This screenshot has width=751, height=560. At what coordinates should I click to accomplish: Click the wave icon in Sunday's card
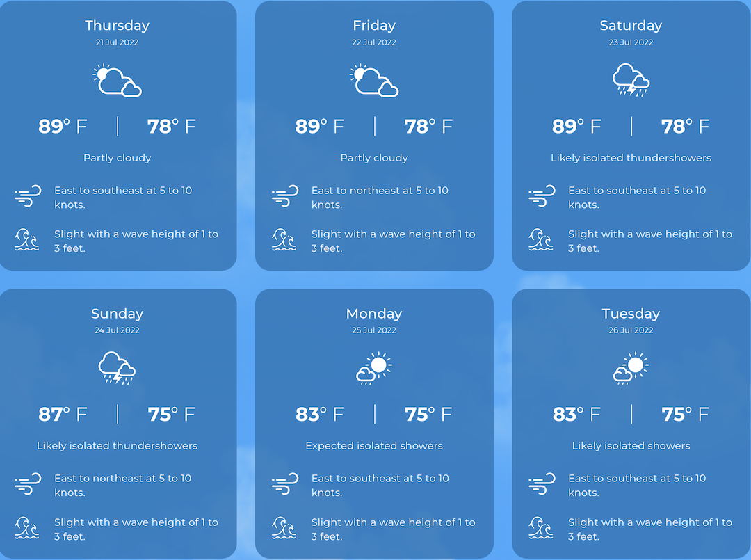click(x=28, y=528)
